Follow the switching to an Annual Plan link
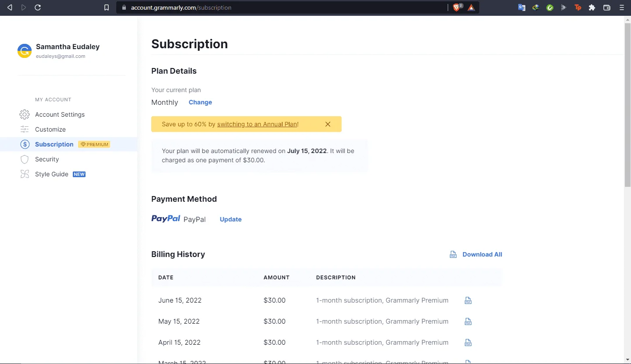Viewport: 631px width, 364px height. 257,124
